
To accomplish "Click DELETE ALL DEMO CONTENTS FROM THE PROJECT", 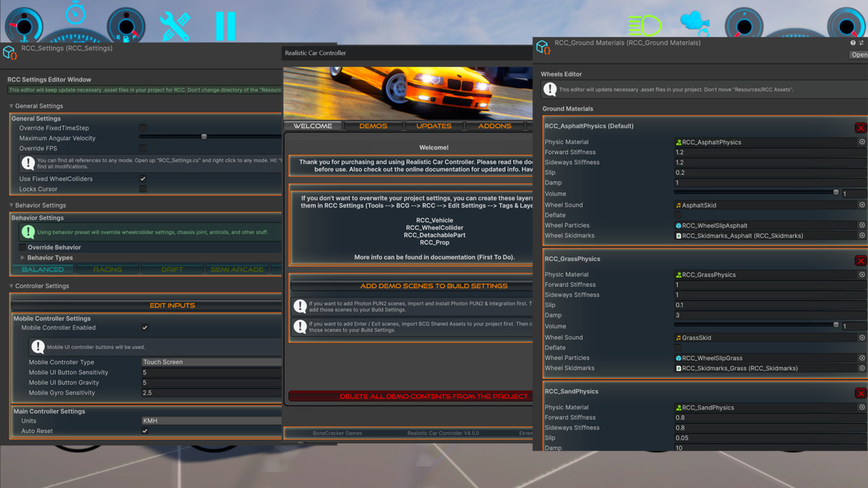I will coord(412,396).
